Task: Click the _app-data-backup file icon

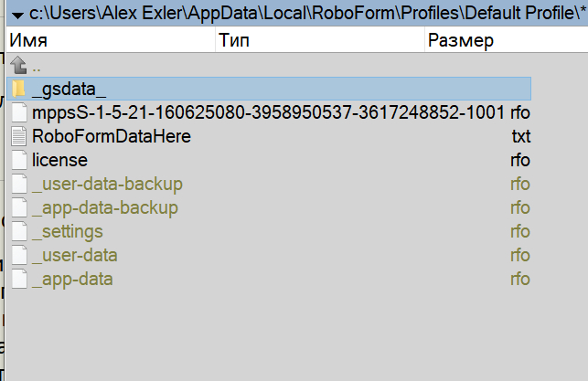Action: (x=19, y=207)
